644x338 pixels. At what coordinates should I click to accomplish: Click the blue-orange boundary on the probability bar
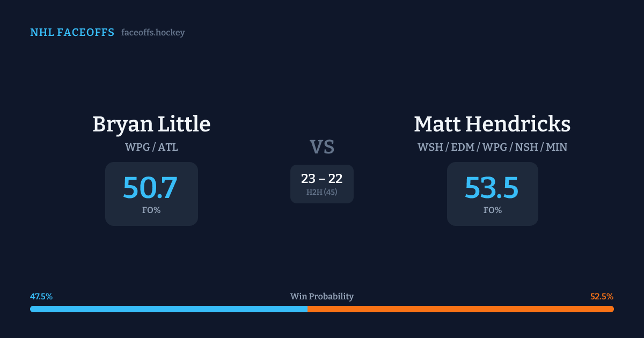click(308, 309)
